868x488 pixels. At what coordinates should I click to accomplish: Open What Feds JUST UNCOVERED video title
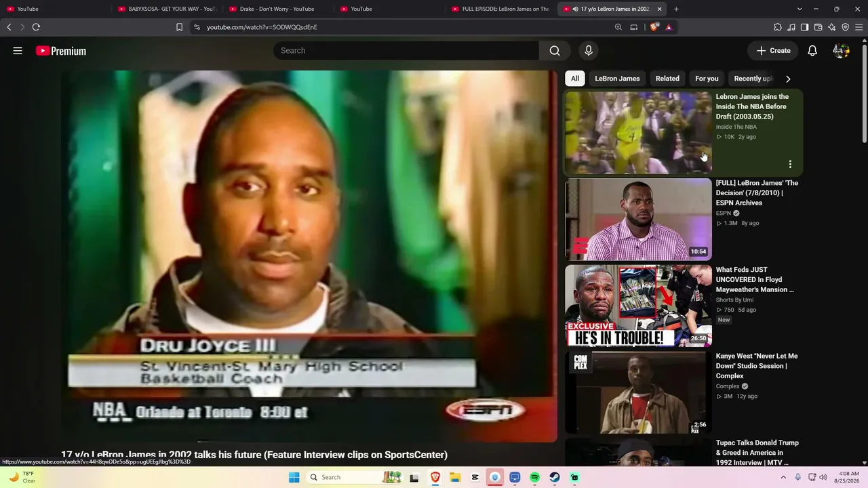[x=755, y=279]
